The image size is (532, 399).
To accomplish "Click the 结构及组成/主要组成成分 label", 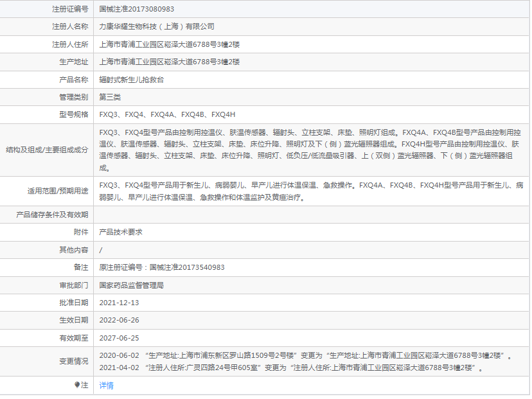I will click(47, 150).
